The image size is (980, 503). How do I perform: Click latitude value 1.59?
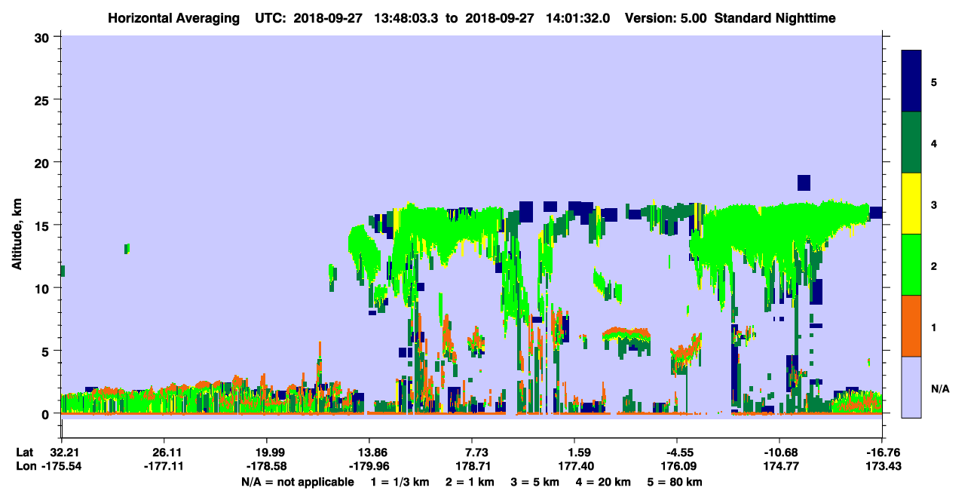pyautogui.click(x=574, y=452)
